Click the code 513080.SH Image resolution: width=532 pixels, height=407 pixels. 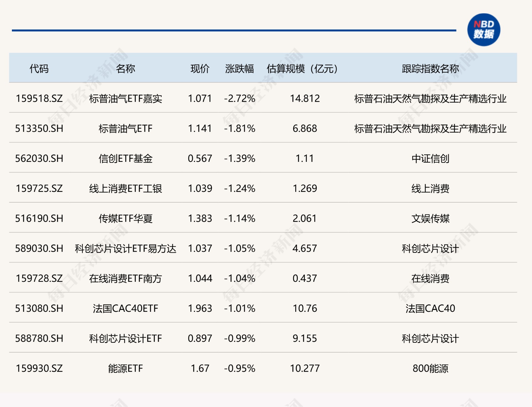coord(39,309)
